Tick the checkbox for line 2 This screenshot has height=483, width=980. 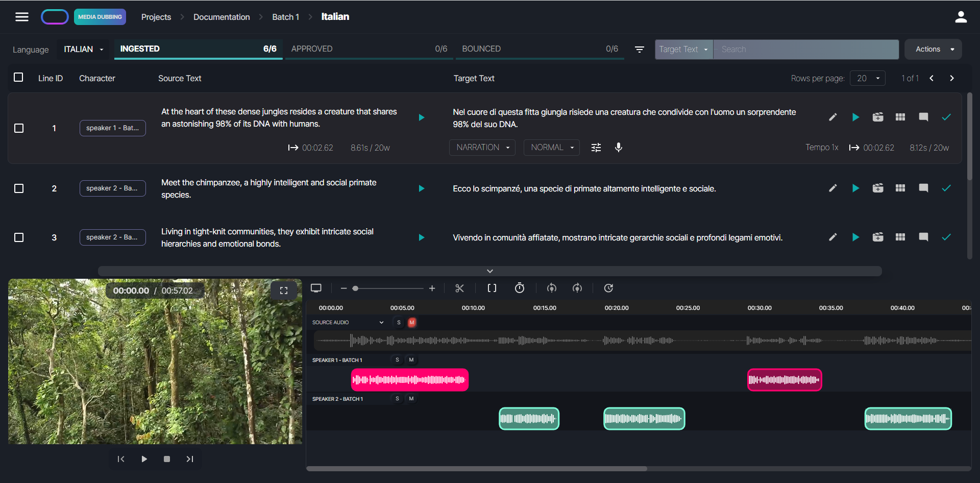[x=19, y=188]
